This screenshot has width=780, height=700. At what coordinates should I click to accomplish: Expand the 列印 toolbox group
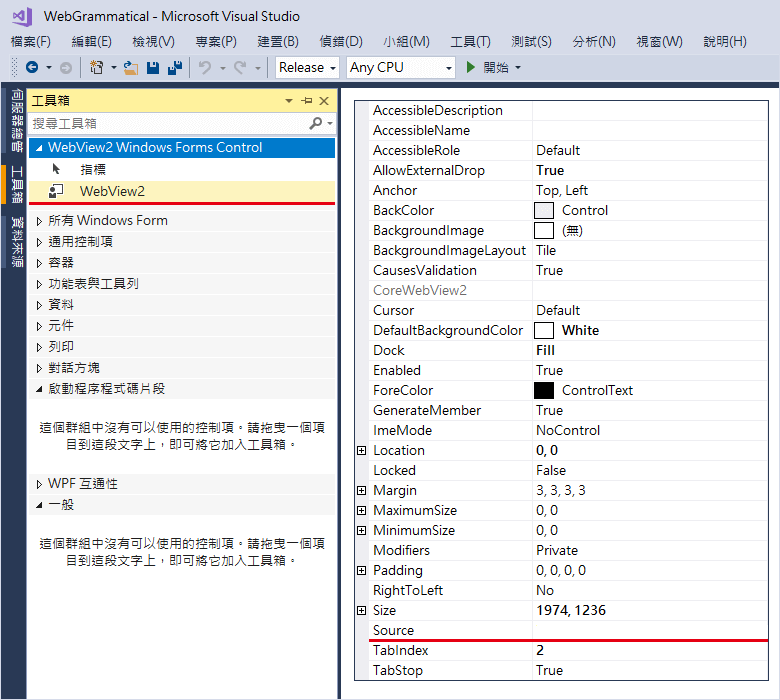[39, 347]
